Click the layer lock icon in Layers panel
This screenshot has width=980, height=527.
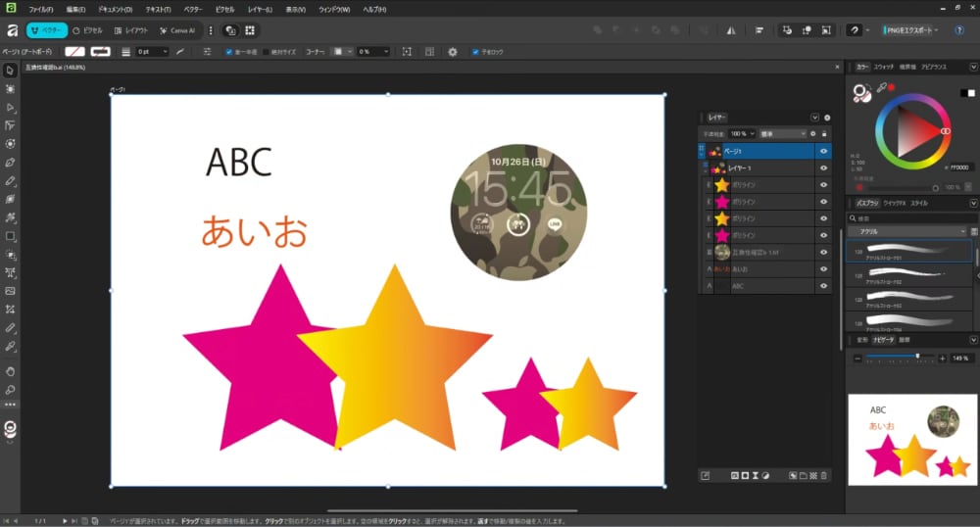[x=824, y=133]
